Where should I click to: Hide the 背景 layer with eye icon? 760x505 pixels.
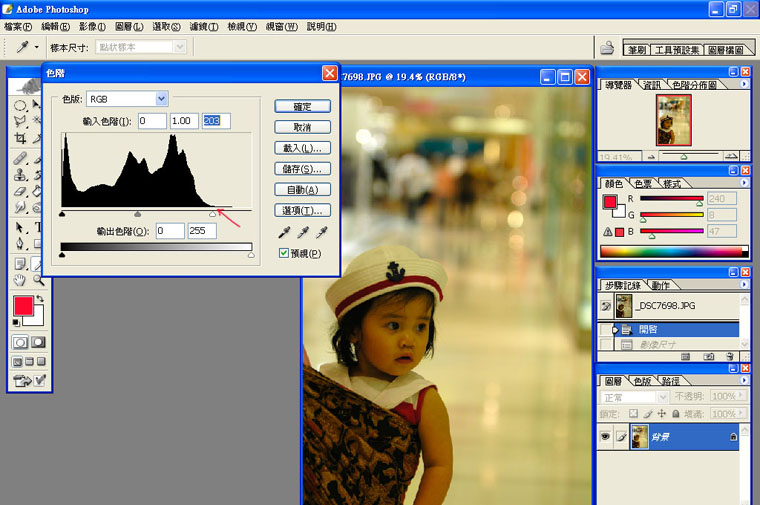(605, 437)
